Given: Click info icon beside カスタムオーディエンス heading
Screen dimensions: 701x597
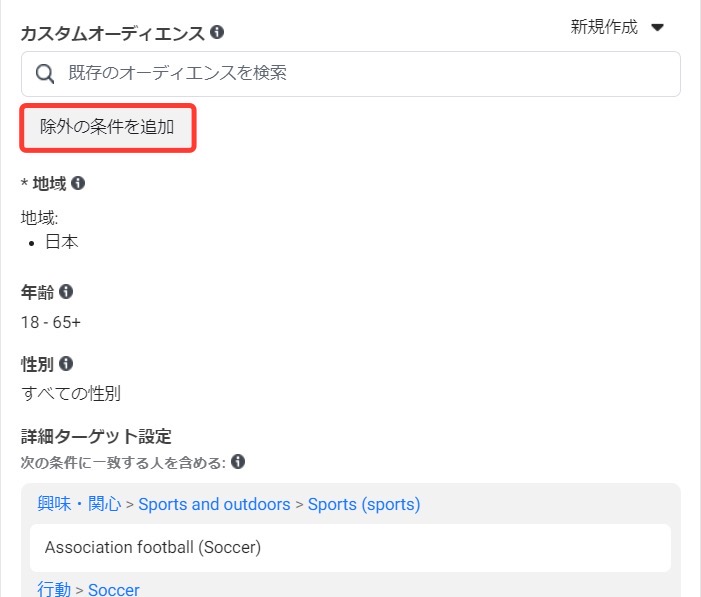Looking at the screenshot, I should coord(217,32).
